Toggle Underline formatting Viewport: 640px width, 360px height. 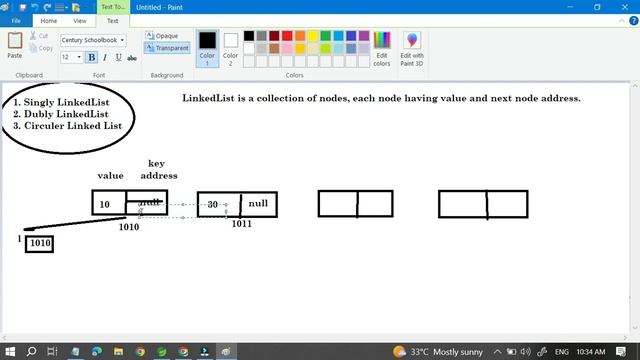(118, 58)
